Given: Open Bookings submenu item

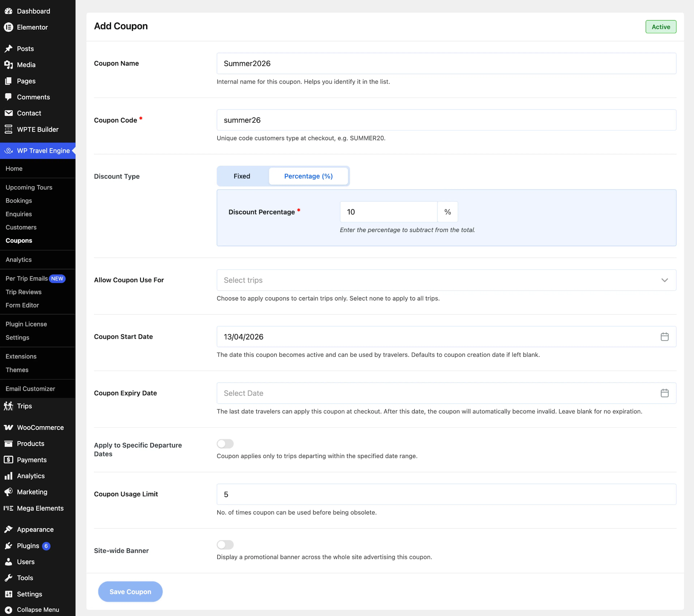Looking at the screenshot, I should coord(19,201).
